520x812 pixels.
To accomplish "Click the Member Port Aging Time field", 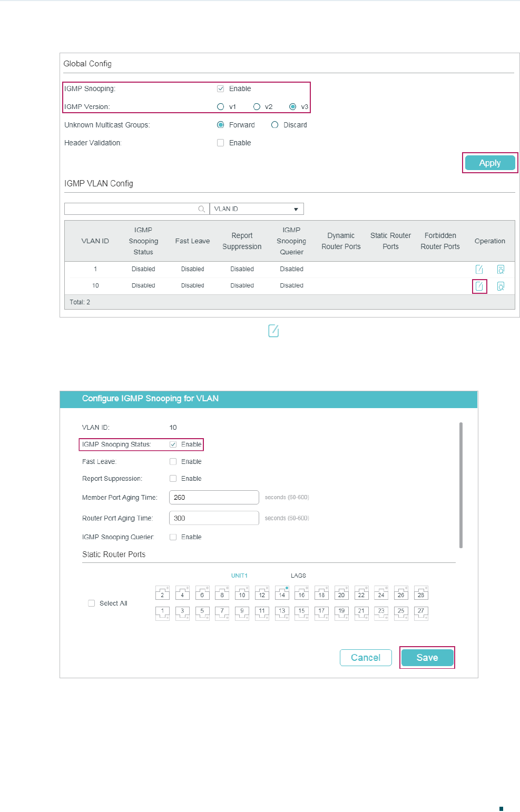I will pyautogui.click(x=214, y=498).
